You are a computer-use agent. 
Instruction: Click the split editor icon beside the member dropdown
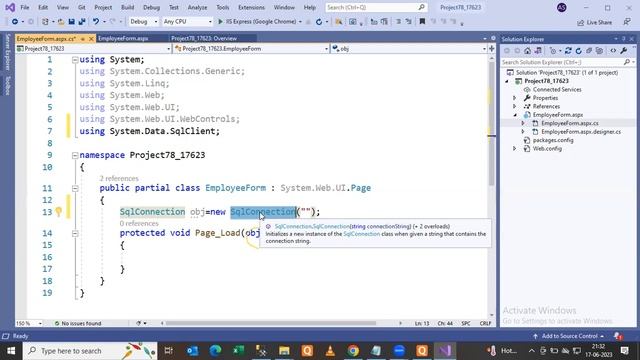coord(491,49)
